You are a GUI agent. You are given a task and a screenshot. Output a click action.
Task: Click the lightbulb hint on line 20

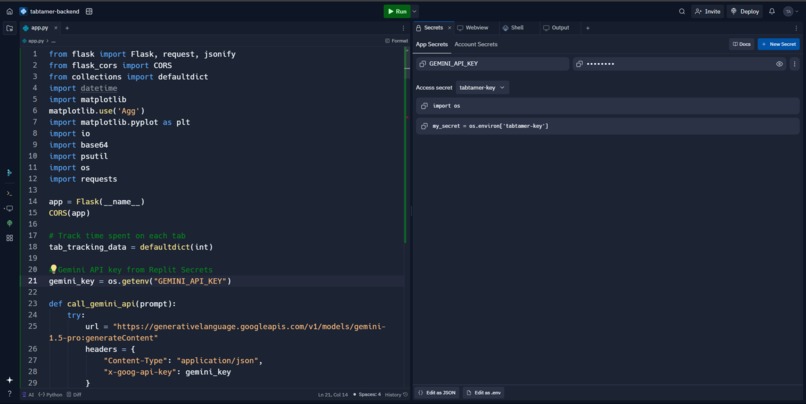pos(53,269)
